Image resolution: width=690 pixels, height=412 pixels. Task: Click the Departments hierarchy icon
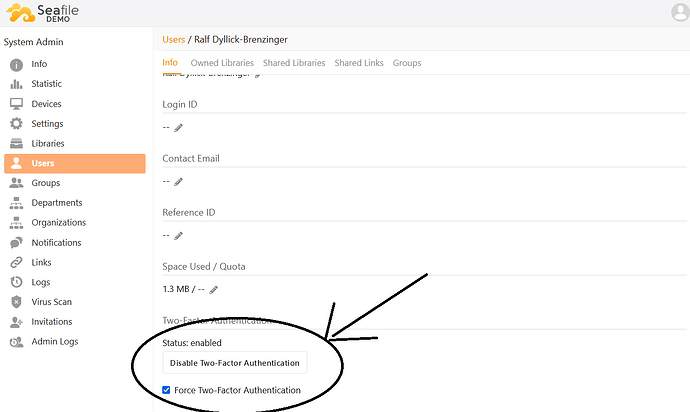16,203
